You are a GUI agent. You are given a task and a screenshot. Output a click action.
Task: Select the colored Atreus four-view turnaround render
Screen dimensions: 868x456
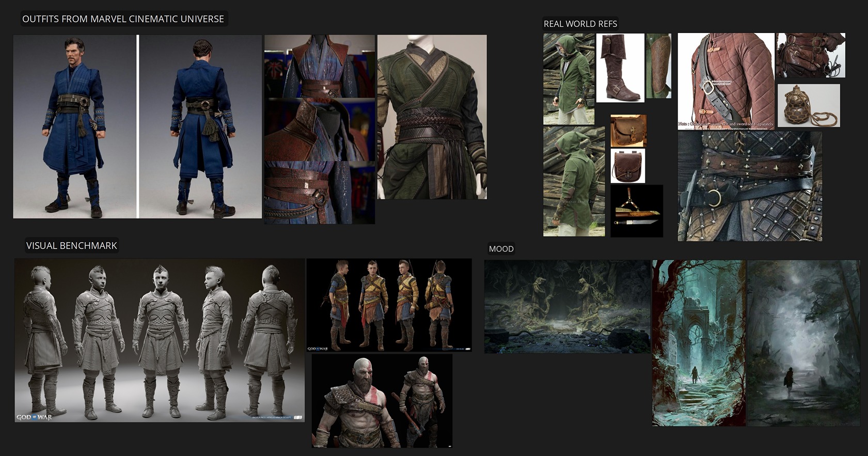[x=389, y=305]
